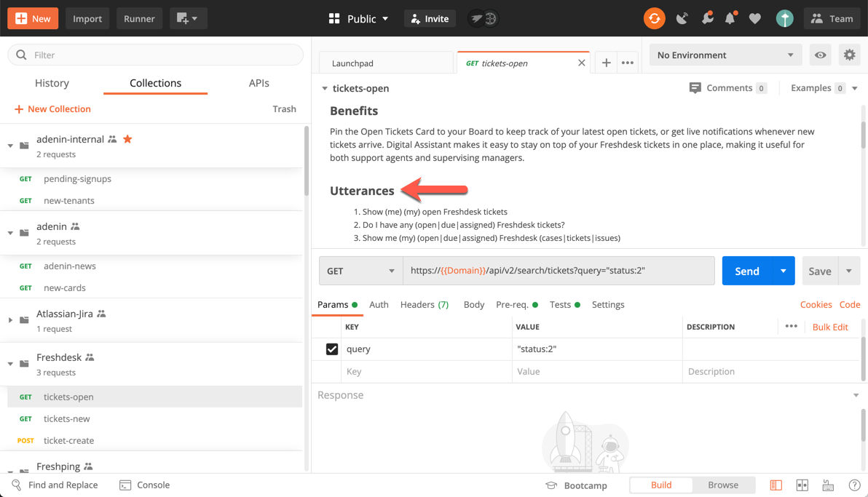Open the GET method dropdown
This screenshot has width=868, height=497.
[361, 271]
